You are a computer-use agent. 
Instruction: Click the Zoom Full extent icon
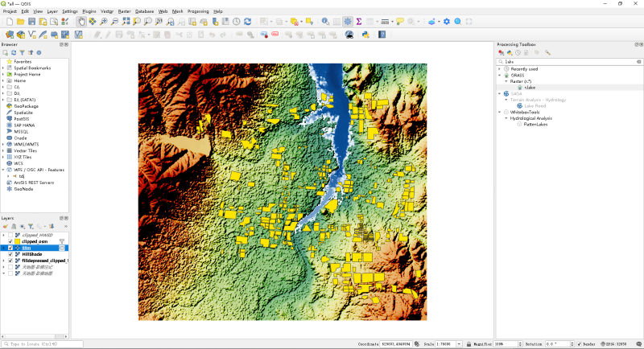point(126,22)
